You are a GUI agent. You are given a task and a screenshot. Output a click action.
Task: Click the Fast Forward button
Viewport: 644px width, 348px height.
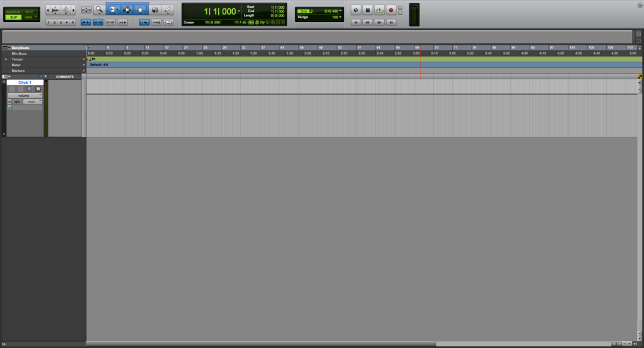click(x=379, y=22)
